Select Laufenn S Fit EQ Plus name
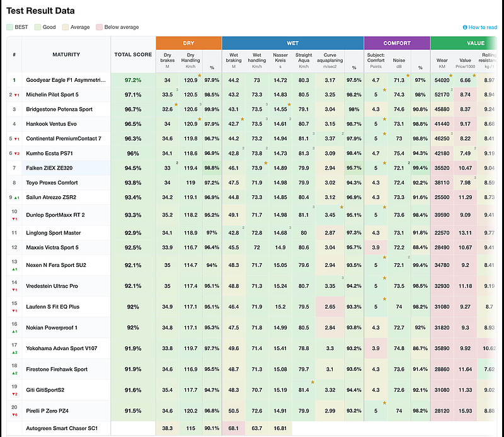The height and width of the screenshot is (437, 504). pyautogui.click(x=53, y=307)
